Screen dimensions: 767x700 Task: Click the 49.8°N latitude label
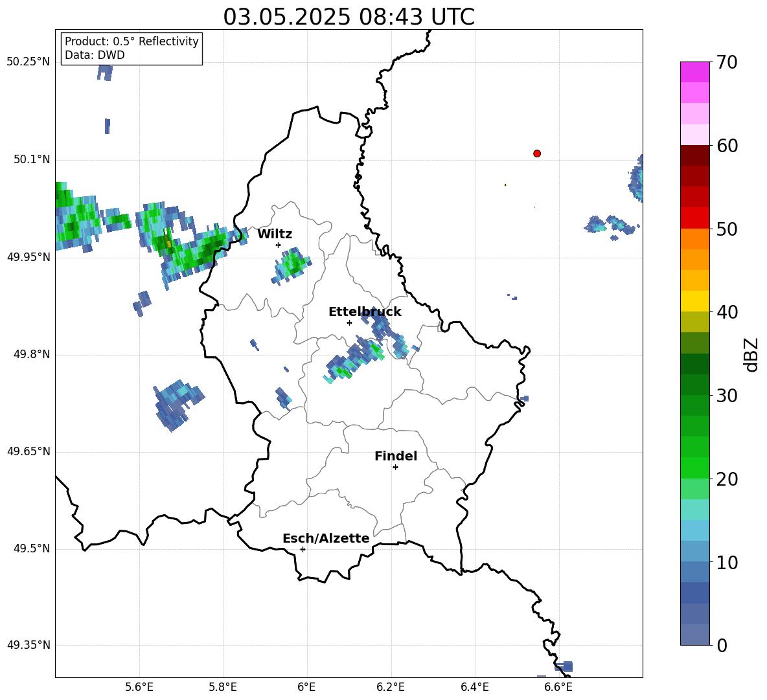point(32,354)
